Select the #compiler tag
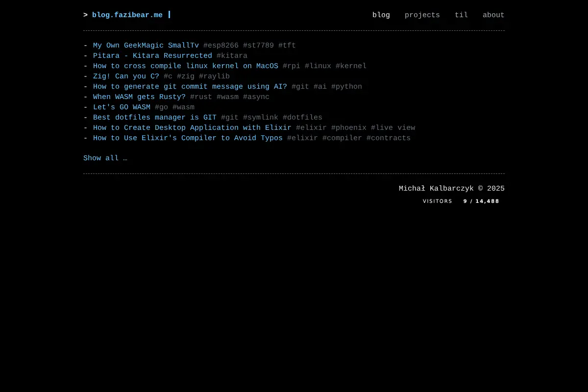Screen dimensions: 588x392 (x=342, y=138)
